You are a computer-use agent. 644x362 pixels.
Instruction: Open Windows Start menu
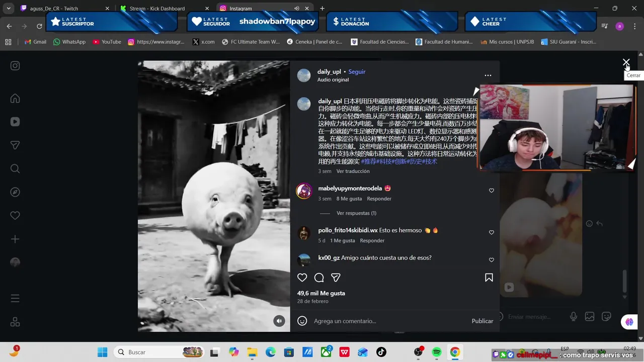[x=102, y=352]
